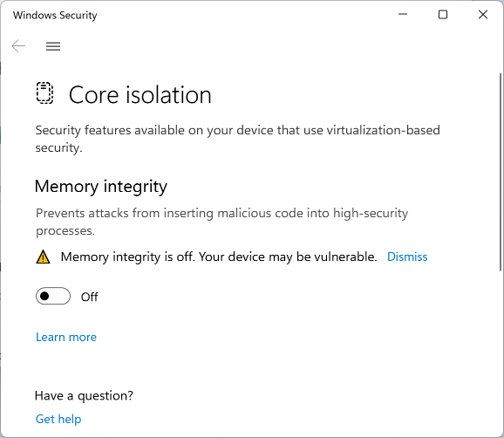This screenshot has height=438, width=504.
Task: Click the Windows Security title bar text
Action: click(55, 15)
